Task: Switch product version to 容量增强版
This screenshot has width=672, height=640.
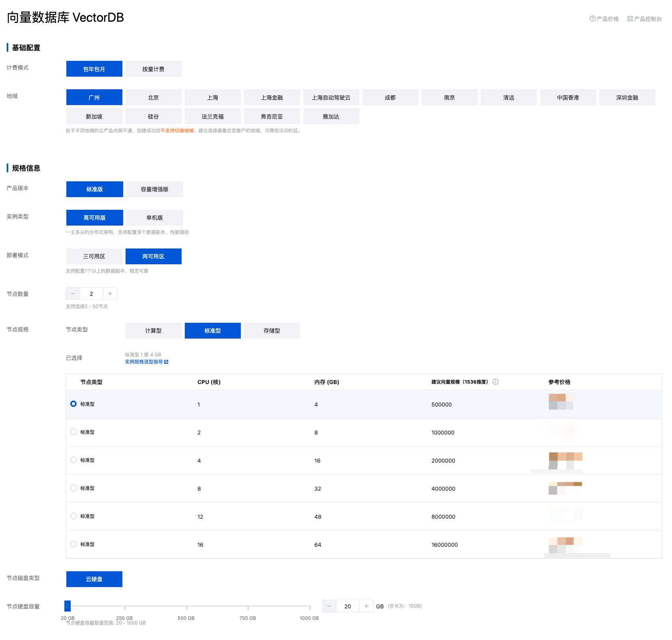Action: pos(154,189)
